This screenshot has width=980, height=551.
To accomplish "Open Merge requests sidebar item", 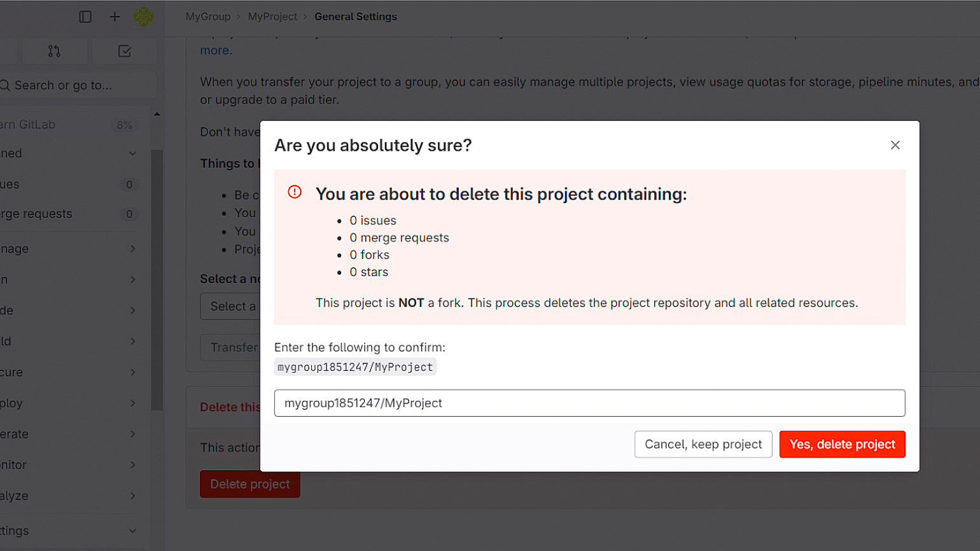I will click(x=70, y=214).
